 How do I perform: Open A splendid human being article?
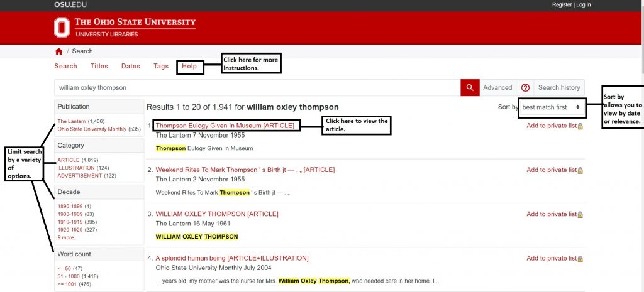(232, 258)
